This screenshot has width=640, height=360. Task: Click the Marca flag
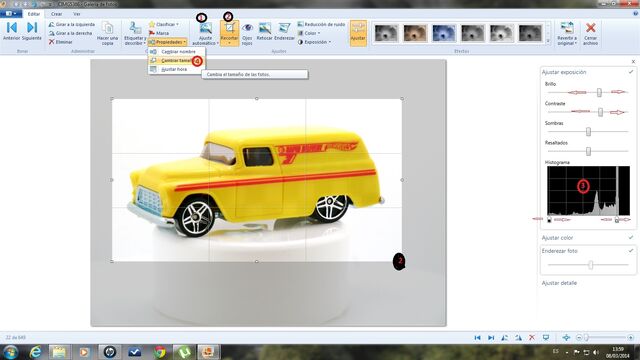coord(159,33)
